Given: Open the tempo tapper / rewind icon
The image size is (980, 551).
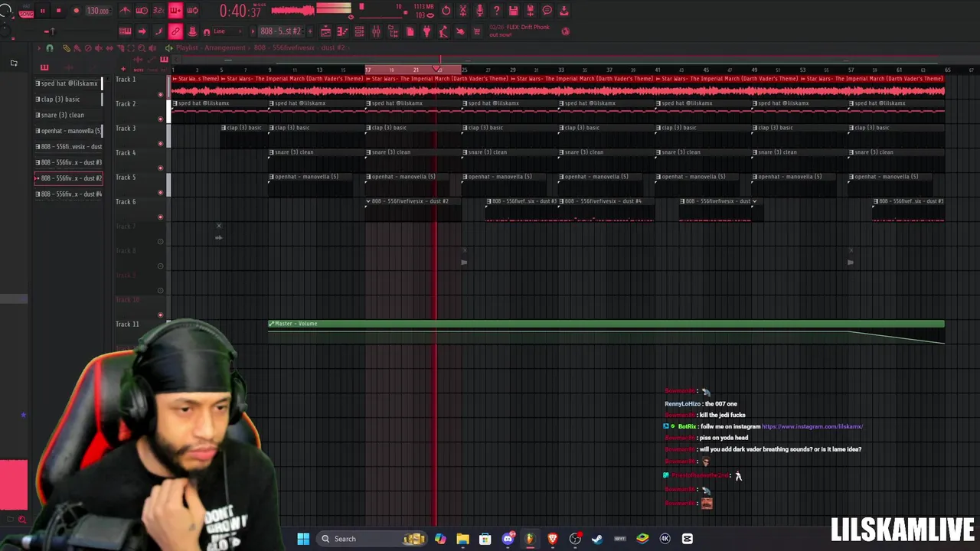Looking at the screenshot, I should 446,11.
